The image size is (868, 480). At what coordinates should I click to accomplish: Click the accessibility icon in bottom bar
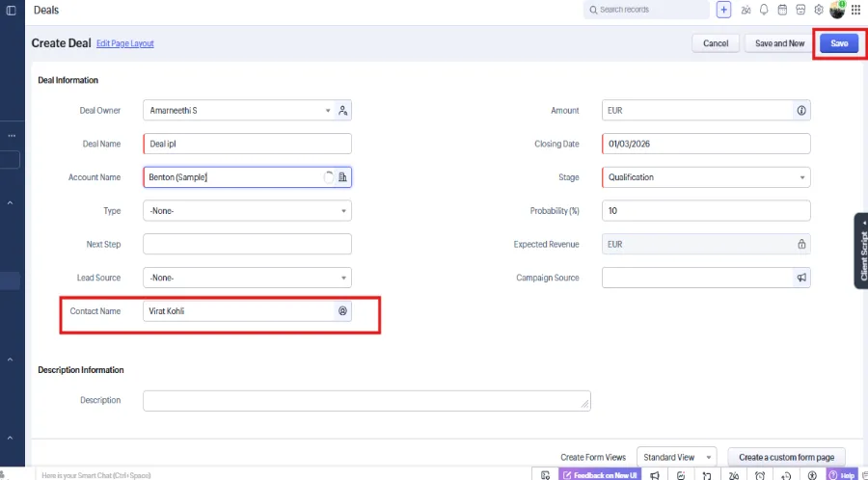812,475
